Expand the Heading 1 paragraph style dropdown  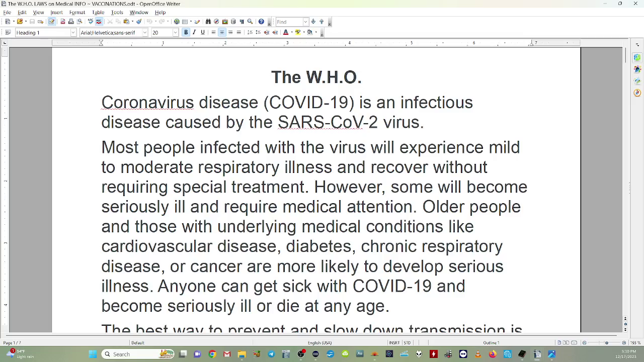[73, 33]
